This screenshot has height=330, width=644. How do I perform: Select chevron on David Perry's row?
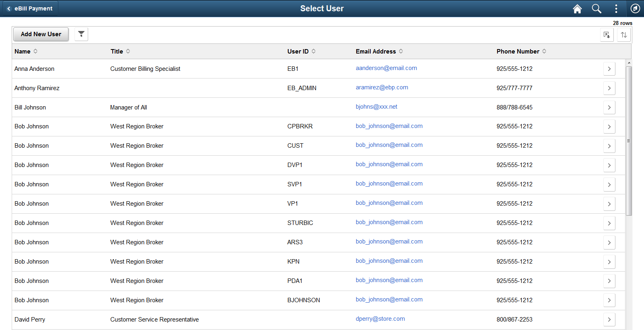click(x=609, y=320)
